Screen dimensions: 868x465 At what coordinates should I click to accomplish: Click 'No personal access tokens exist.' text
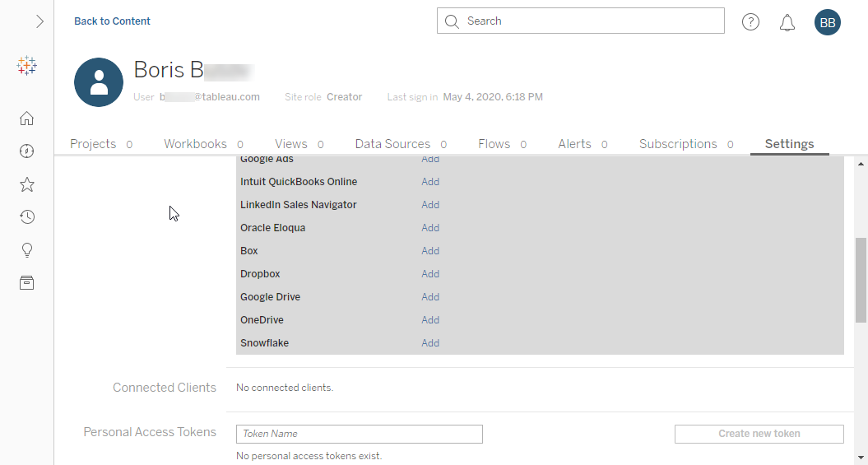click(x=309, y=456)
